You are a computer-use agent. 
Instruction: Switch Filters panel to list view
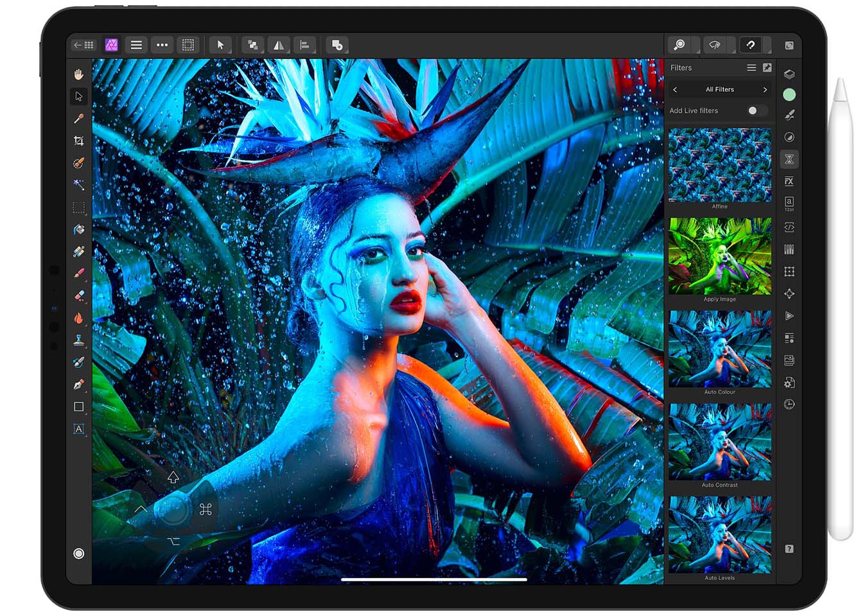(x=751, y=67)
